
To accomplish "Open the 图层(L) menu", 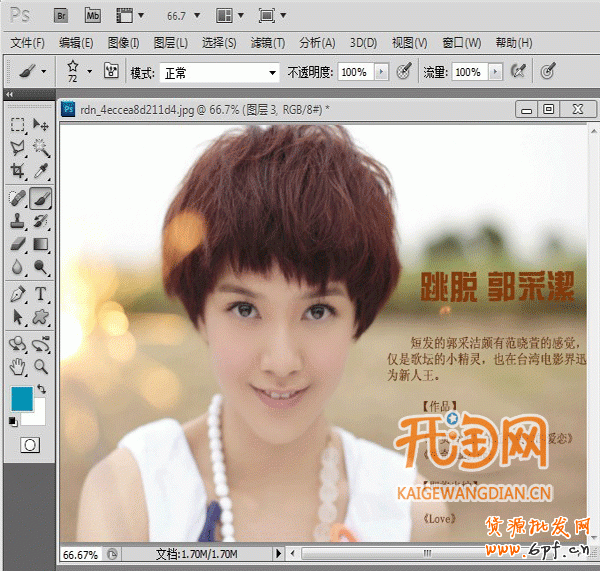I will click(171, 43).
